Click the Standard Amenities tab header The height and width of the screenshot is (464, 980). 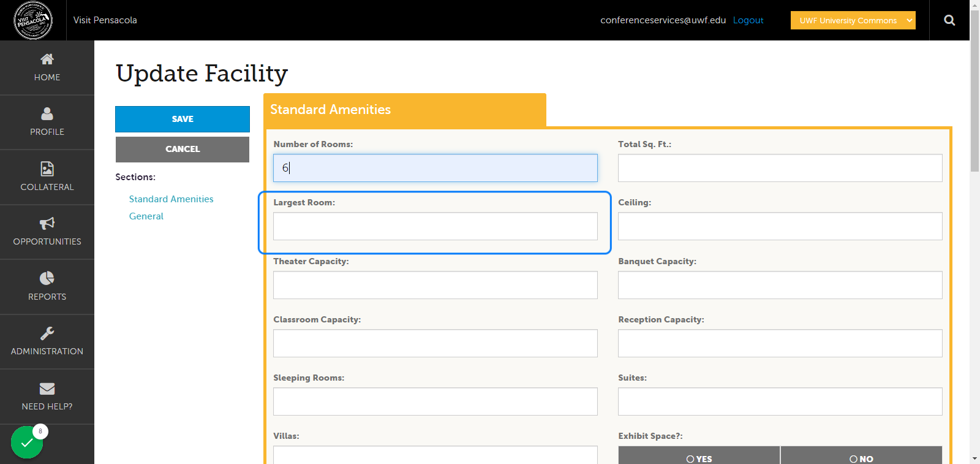(405, 110)
